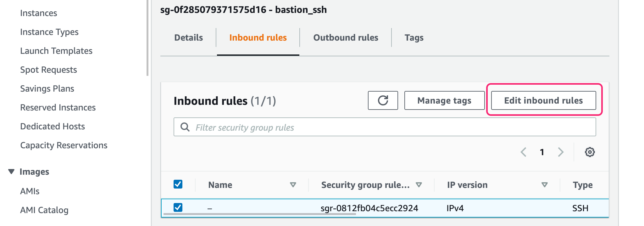Collapse the Images sidebar section
Screen dimensions: 644x226
(x=11, y=172)
